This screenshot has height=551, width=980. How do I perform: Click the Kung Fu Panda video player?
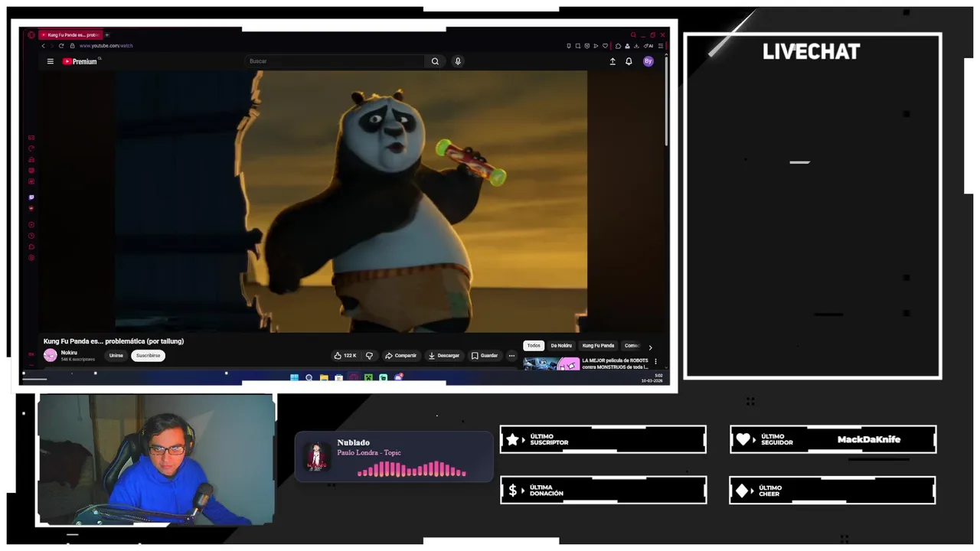coord(351,201)
